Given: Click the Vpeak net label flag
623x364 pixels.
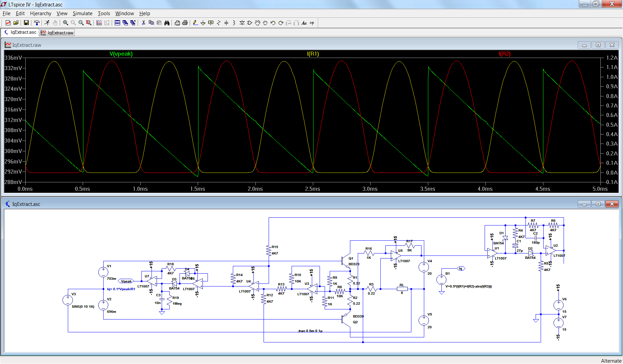Looking at the screenshot, I should click(126, 281).
